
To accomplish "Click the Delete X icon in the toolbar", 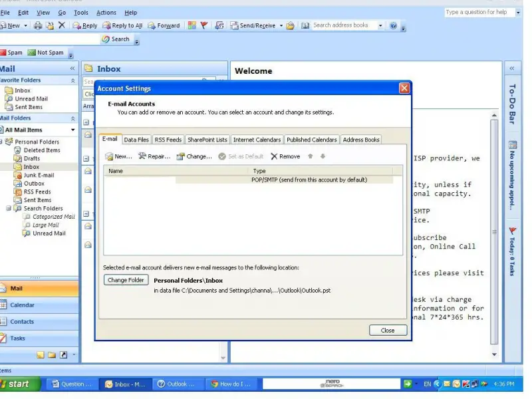I will coord(62,25).
